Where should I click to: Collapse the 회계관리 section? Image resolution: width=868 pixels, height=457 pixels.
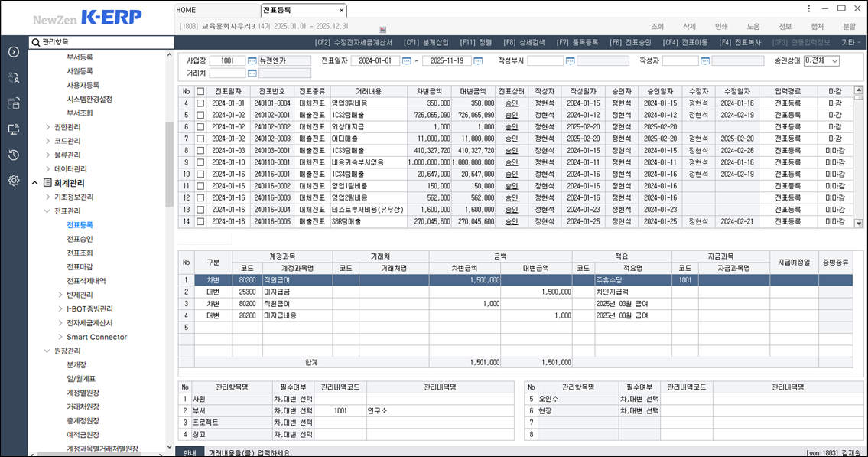(35, 183)
